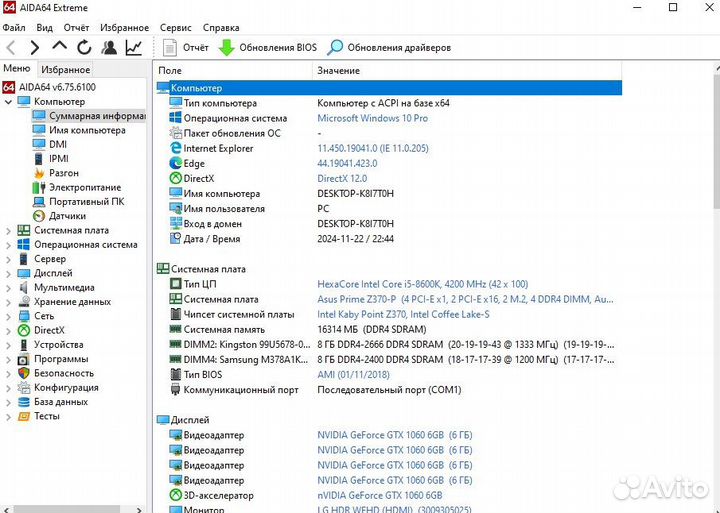Click the DIMM2: Kingston row
The image size is (720, 513).
point(391,344)
